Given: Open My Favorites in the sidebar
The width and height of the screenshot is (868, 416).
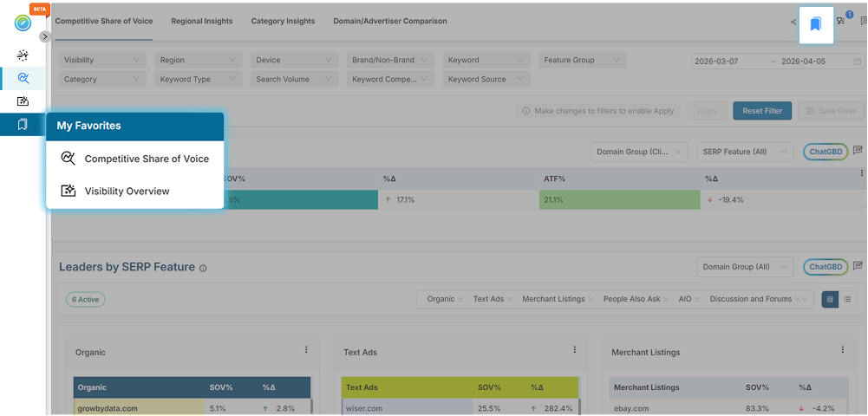Looking at the screenshot, I should tap(23, 125).
